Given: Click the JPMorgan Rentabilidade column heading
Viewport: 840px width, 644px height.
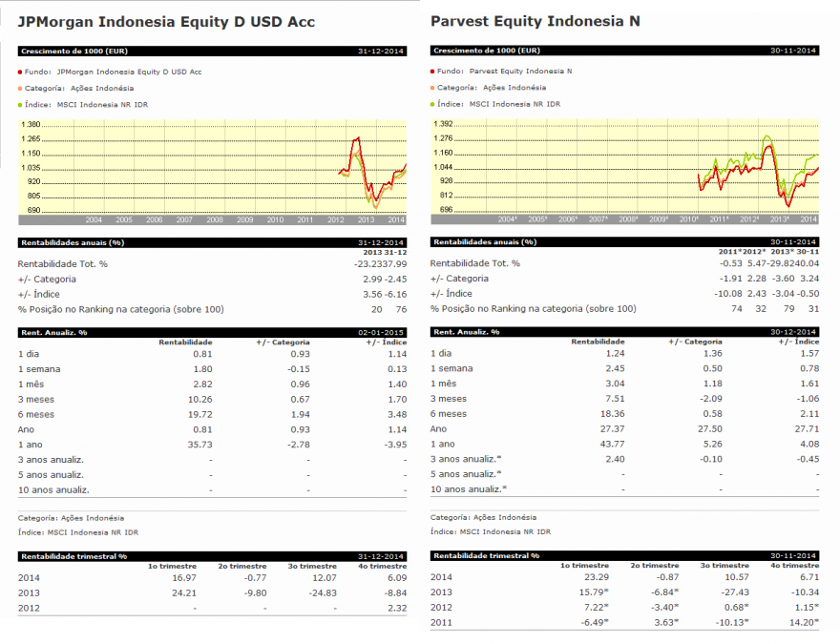Looking at the screenshot, I should click(x=185, y=343).
